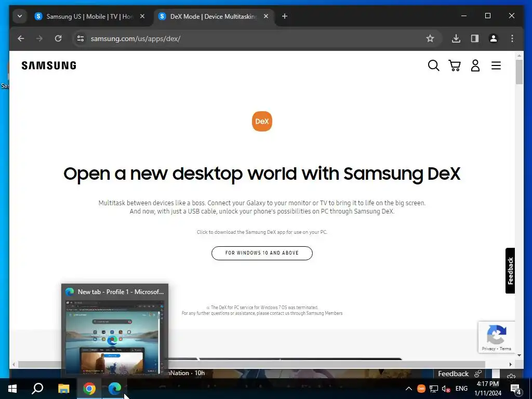532x399 pixels.
Task: Open the hamburger navigation menu
Action: [x=496, y=65]
